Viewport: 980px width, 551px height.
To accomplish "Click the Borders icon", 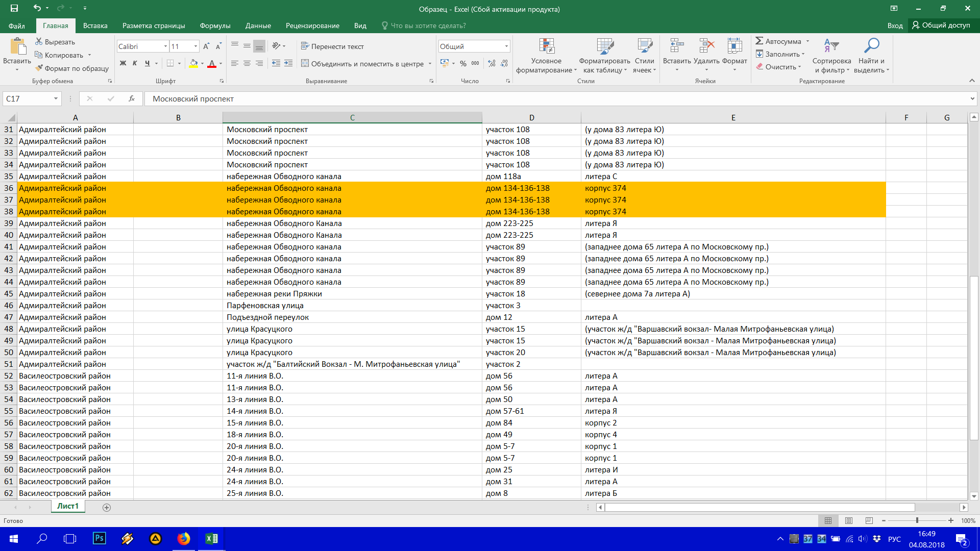I will (x=170, y=63).
